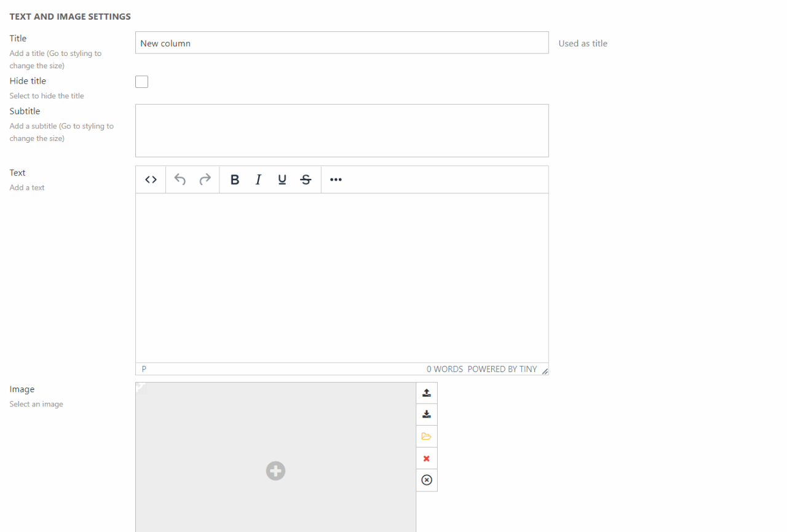The image size is (787, 532).
Task: Click the circled X icon beside image
Action: [427, 480]
